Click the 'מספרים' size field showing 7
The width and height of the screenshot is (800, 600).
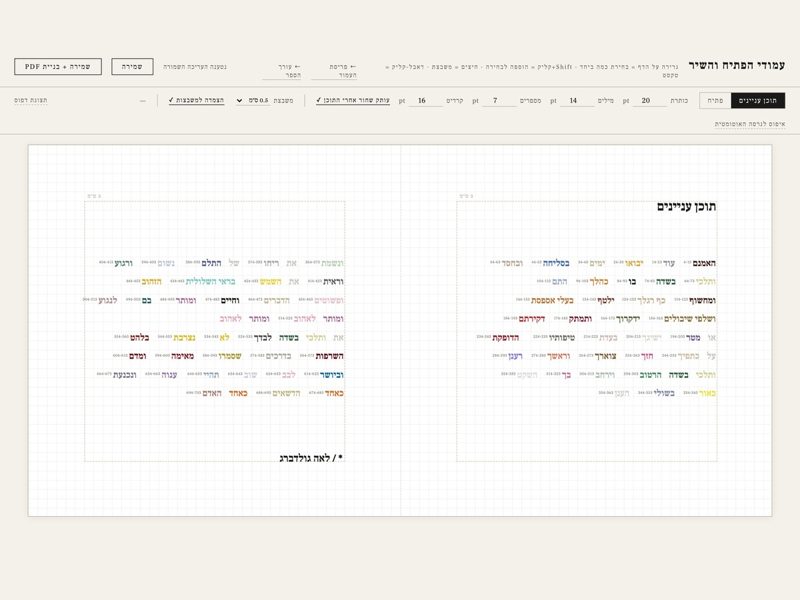[x=498, y=101]
